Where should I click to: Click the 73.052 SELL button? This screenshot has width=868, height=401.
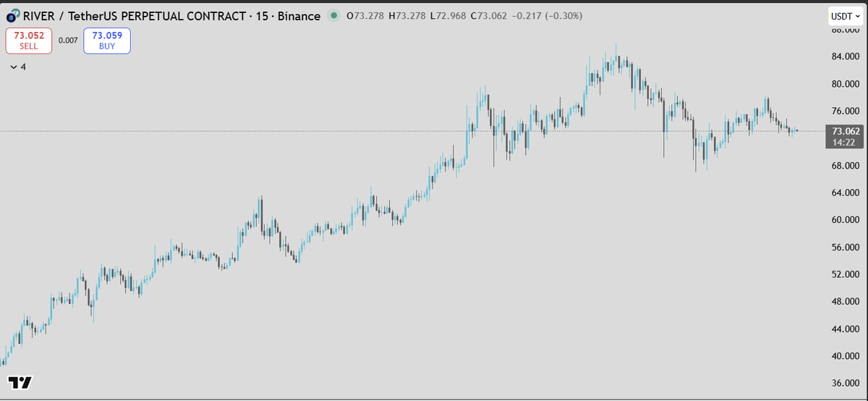pyautogui.click(x=29, y=41)
